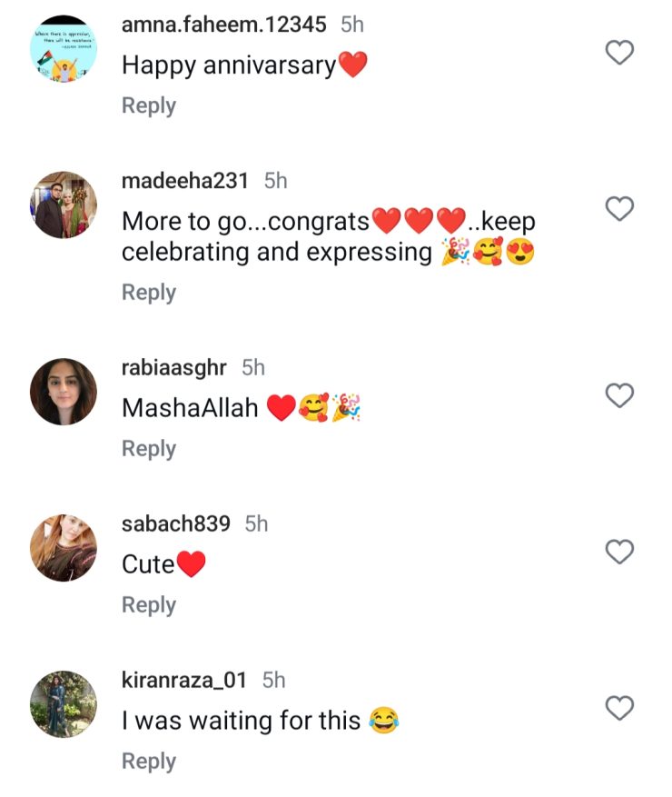Heart sabach839's Cute comment
Image resolution: width=672 pixels, height=797 pixels.
coord(619,552)
